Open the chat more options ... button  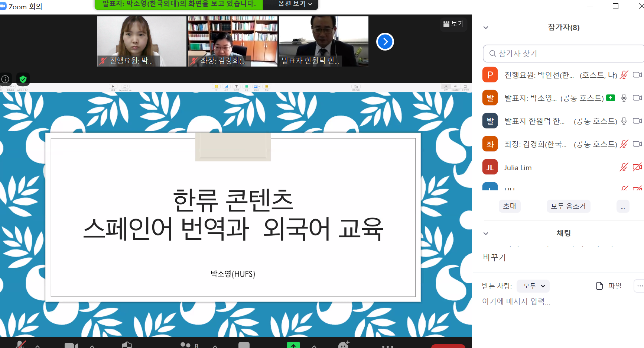[x=639, y=286]
